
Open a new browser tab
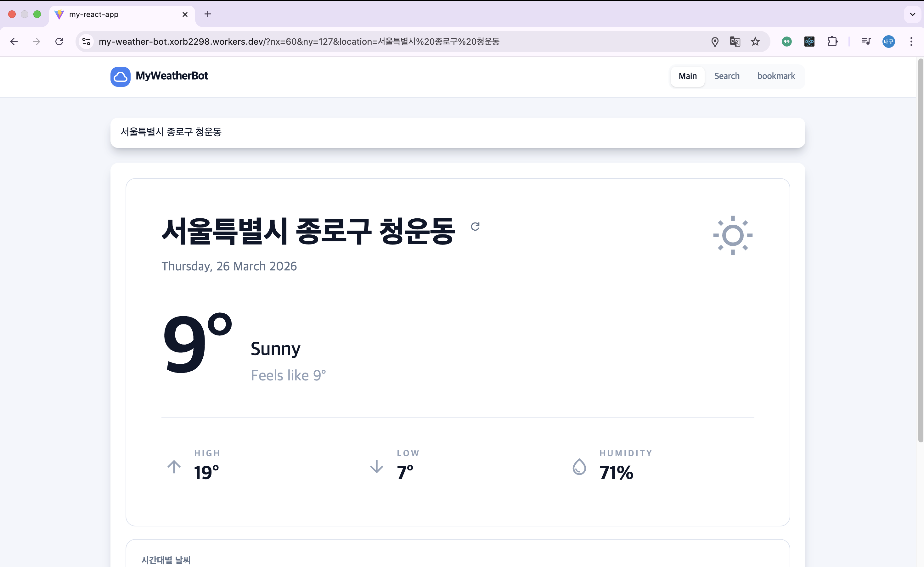pyautogui.click(x=207, y=14)
